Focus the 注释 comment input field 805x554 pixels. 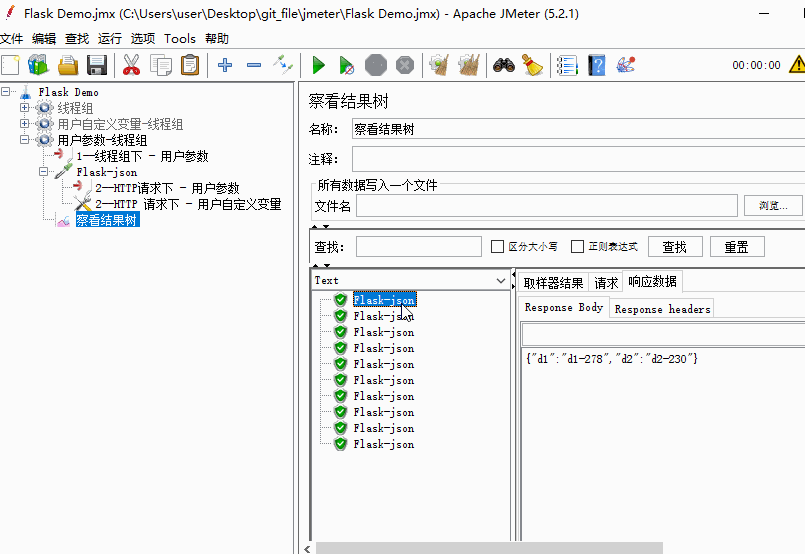pos(578,159)
